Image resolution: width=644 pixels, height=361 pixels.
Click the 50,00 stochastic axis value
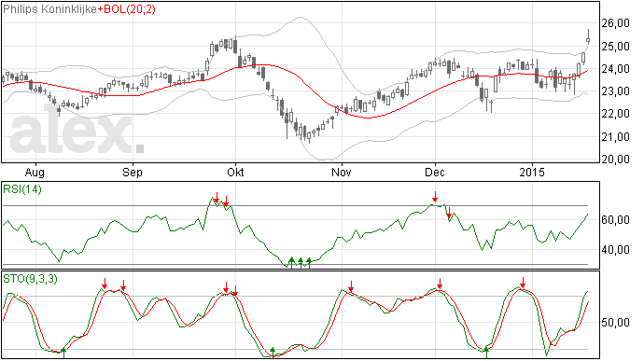615,323
